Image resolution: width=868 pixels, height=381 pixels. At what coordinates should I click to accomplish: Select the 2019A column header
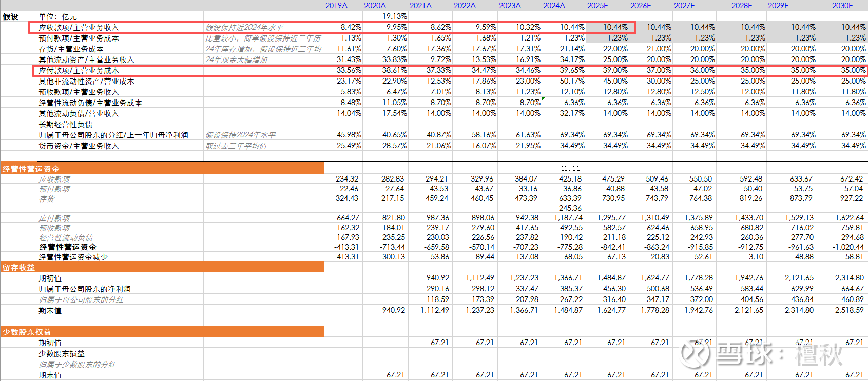point(336,5)
